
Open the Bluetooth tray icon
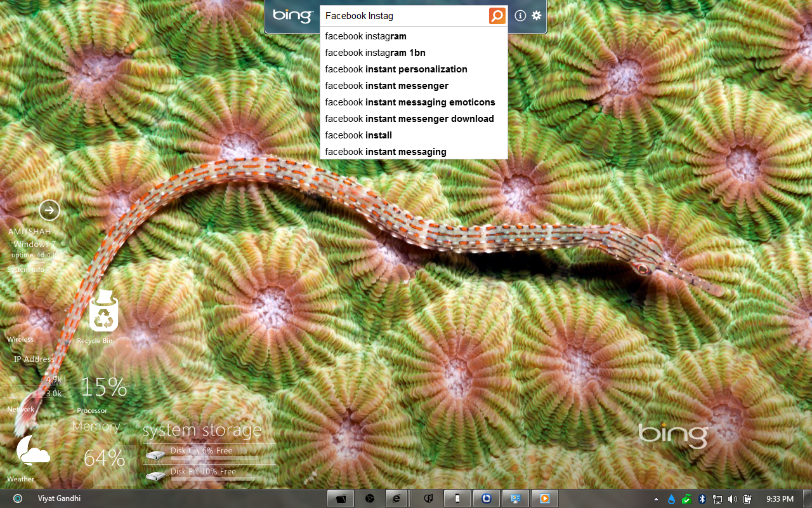[702, 499]
